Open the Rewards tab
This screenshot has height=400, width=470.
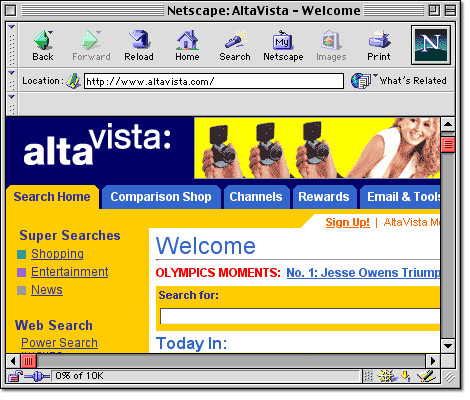[x=324, y=197]
